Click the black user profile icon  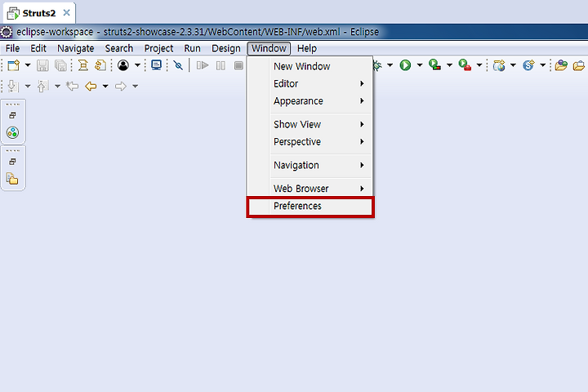point(123,65)
